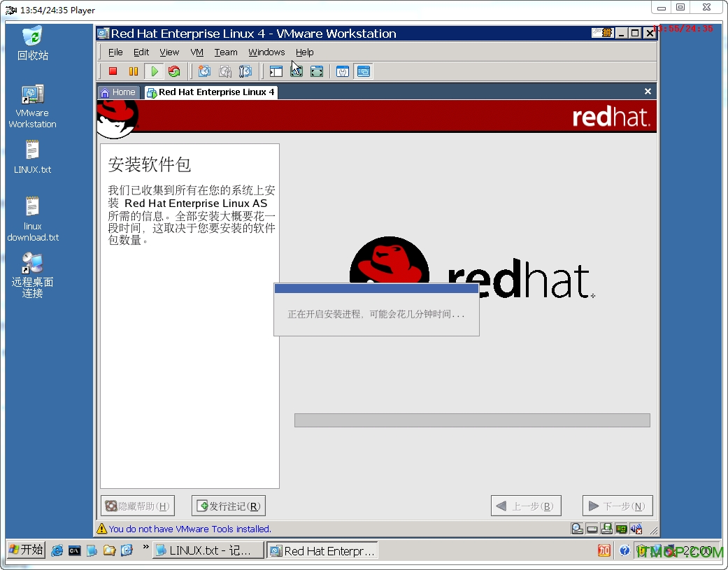Image resolution: width=728 pixels, height=570 pixels.
Task: Open the Help menu
Action: (305, 52)
